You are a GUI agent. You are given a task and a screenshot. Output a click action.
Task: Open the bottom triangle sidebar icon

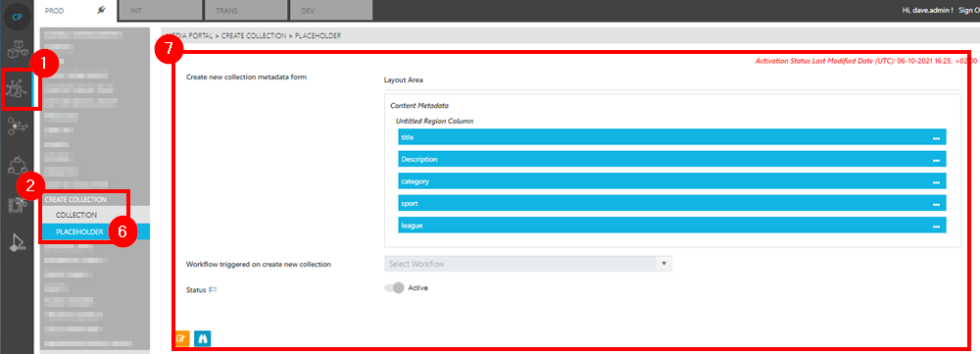[18, 242]
